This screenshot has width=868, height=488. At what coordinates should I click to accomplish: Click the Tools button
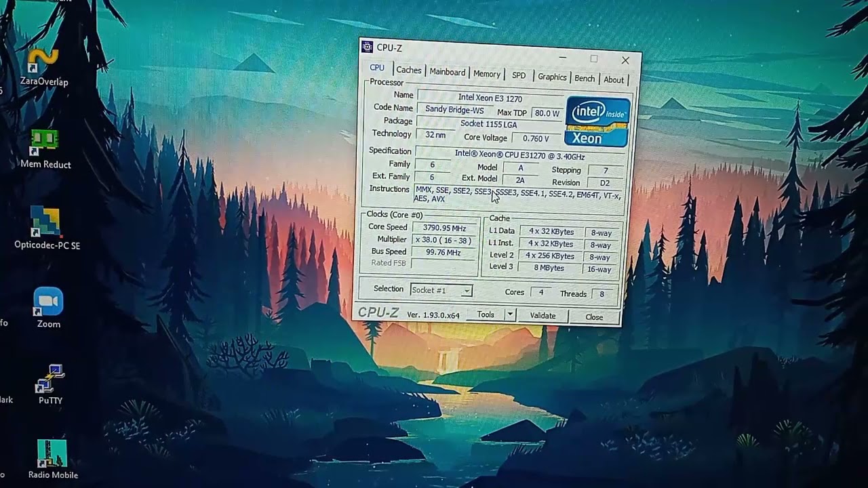coord(486,314)
